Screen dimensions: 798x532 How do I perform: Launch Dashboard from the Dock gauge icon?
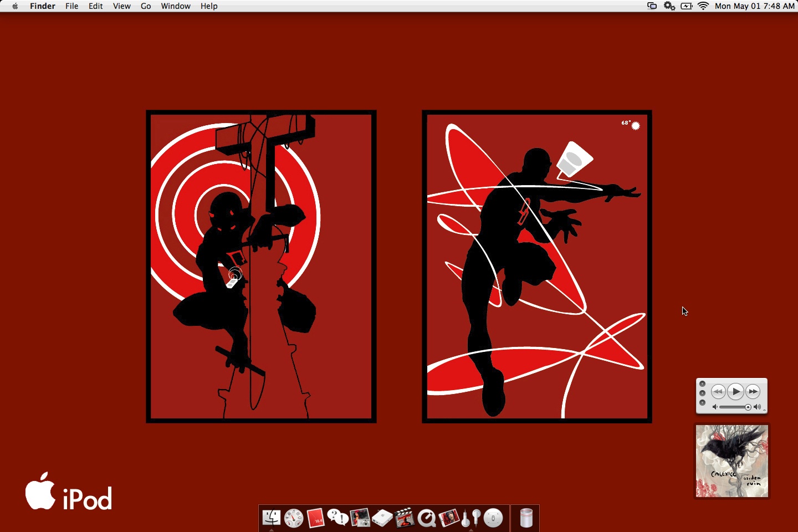point(294,518)
